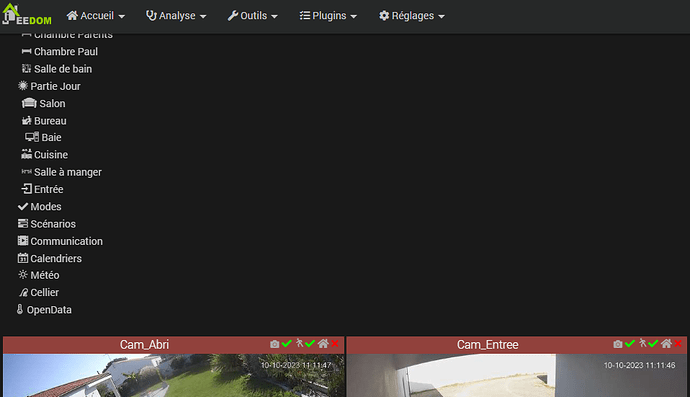This screenshot has width=690, height=397.
Task: Click the camera snapshot icon on Cam_Entree
Action: click(618, 344)
